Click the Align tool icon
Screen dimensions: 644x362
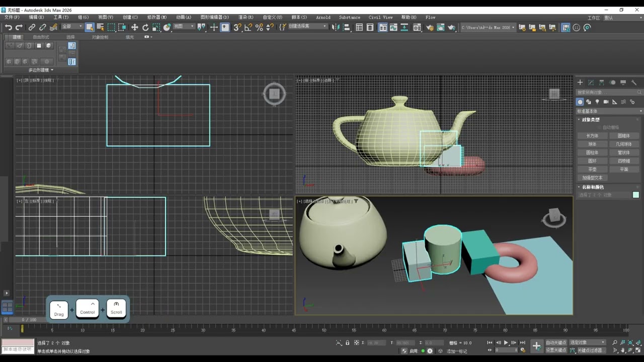click(x=347, y=27)
